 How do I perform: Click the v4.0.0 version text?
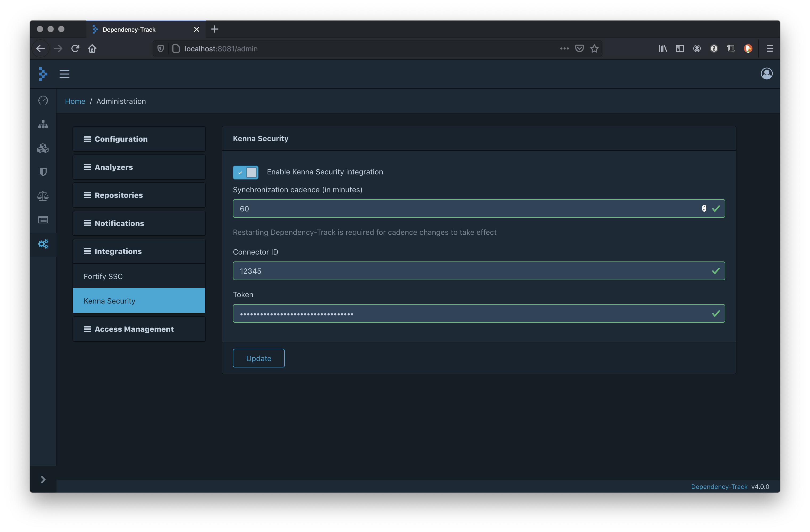[760, 486]
